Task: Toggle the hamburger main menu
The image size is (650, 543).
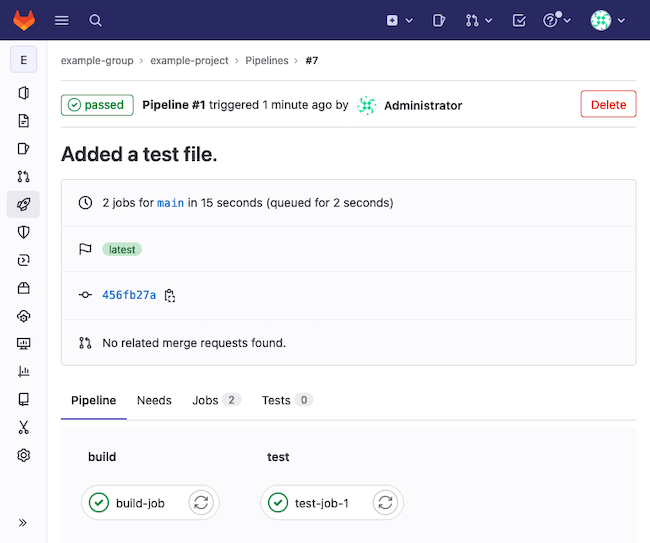Action: coord(62,20)
